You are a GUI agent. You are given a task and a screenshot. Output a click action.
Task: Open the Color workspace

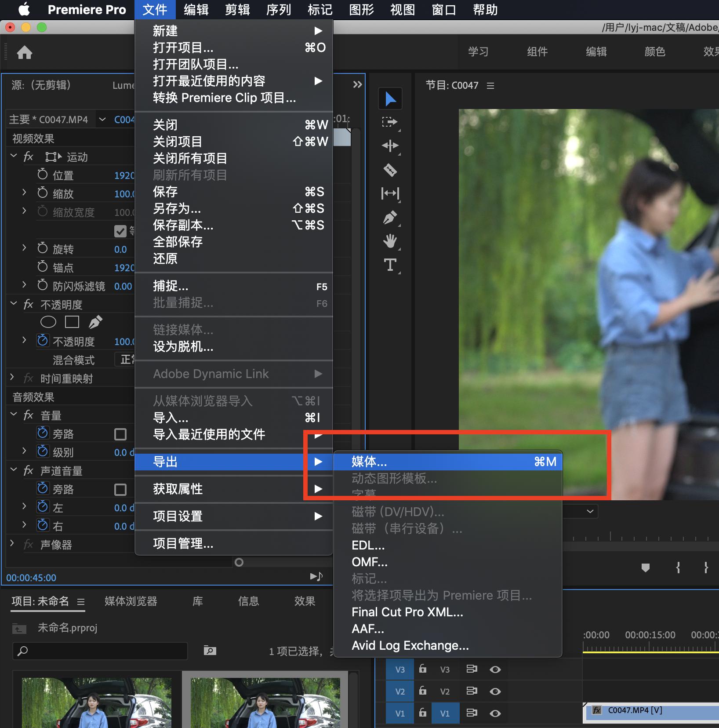tap(654, 52)
